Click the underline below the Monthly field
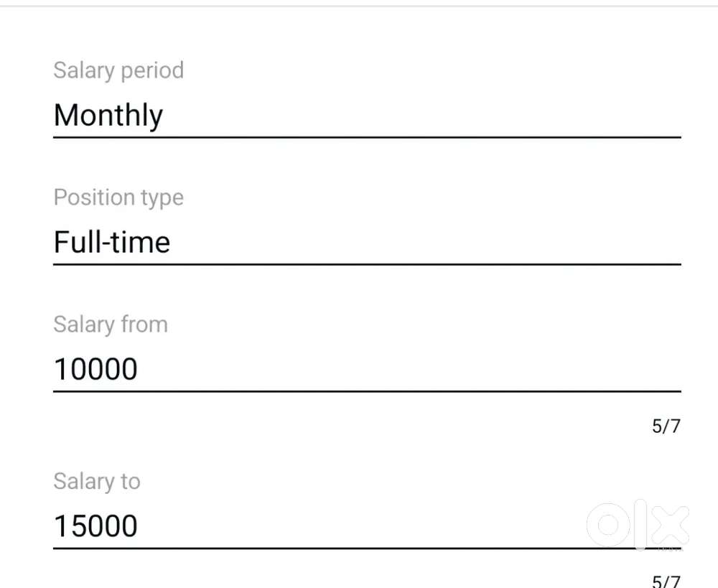This screenshot has height=588, width=718. coord(359,136)
